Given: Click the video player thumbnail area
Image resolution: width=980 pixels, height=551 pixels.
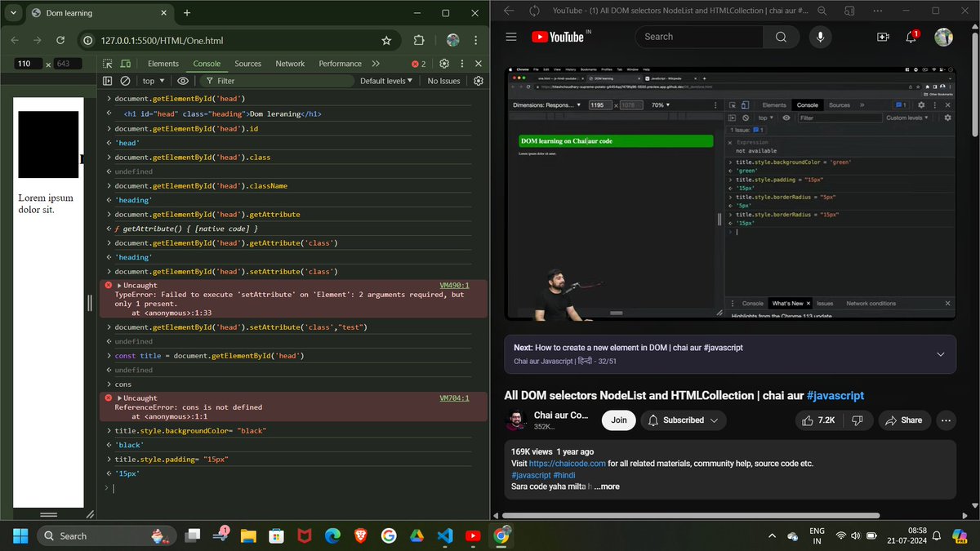Looking at the screenshot, I should pyautogui.click(x=729, y=193).
